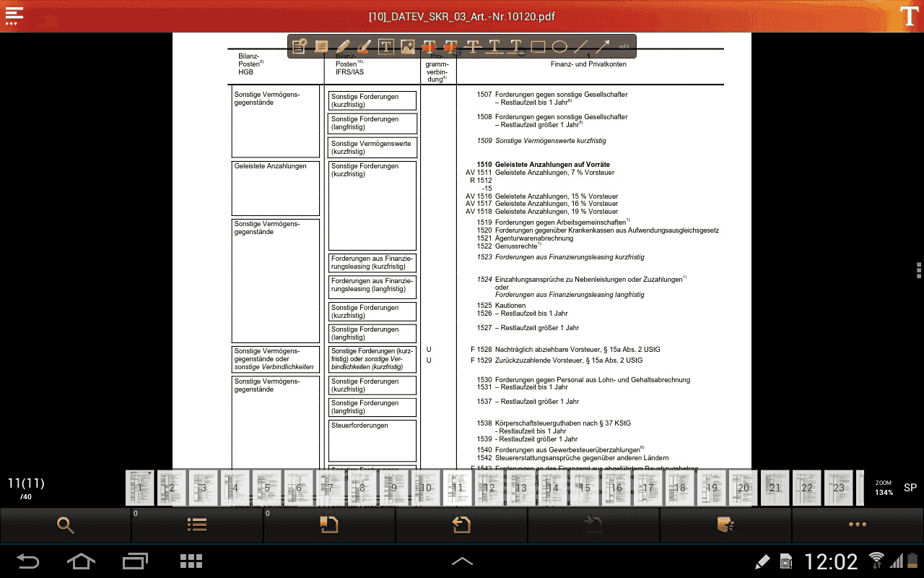Image resolution: width=924 pixels, height=578 pixels.
Task: Click line 'AV 1518 Geleistete Anzahlungen, 19 % Vorsteuer'
Action: coord(541,212)
